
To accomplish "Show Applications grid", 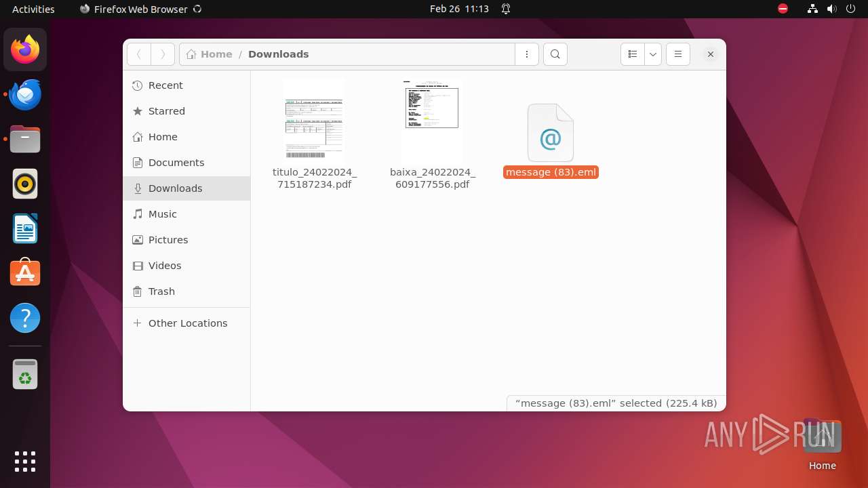I will pyautogui.click(x=25, y=462).
